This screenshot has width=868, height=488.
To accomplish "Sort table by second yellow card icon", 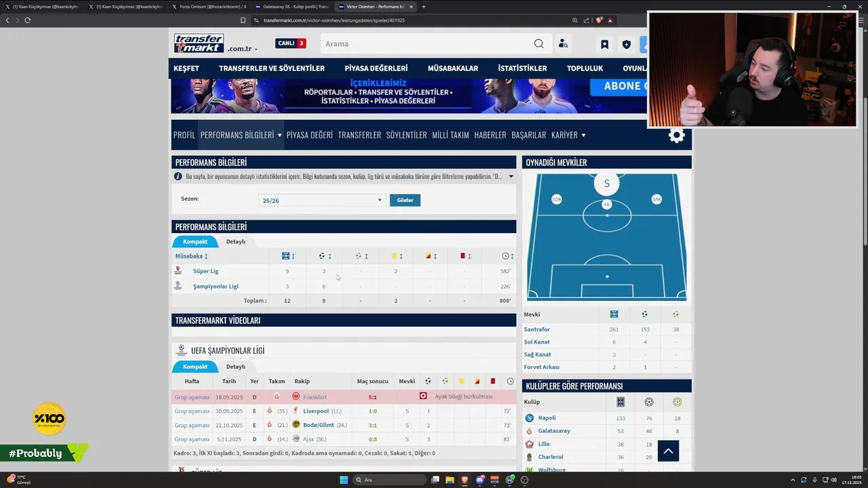I will pyautogui.click(x=428, y=256).
